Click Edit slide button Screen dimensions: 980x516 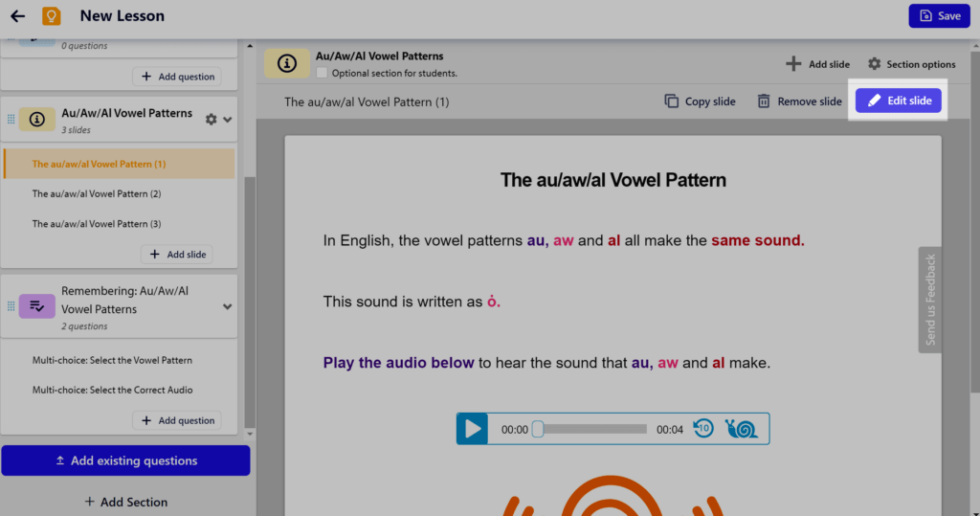pyautogui.click(x=898, y=101)
